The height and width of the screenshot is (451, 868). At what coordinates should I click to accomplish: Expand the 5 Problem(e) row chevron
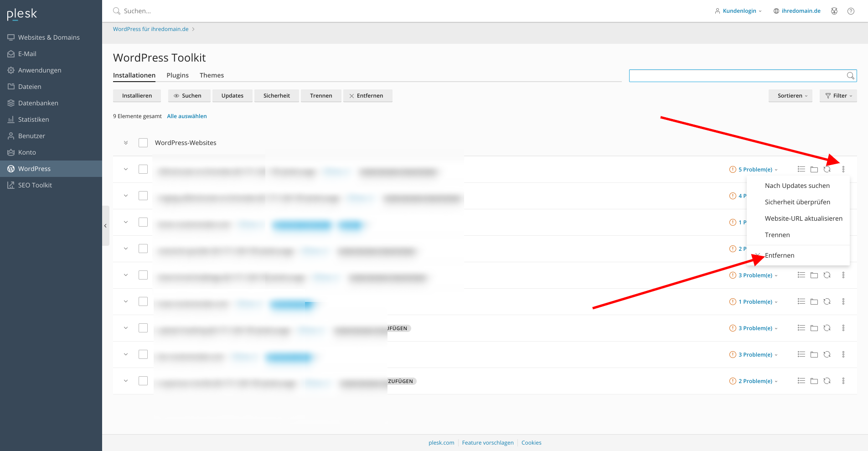coord(126,169)
